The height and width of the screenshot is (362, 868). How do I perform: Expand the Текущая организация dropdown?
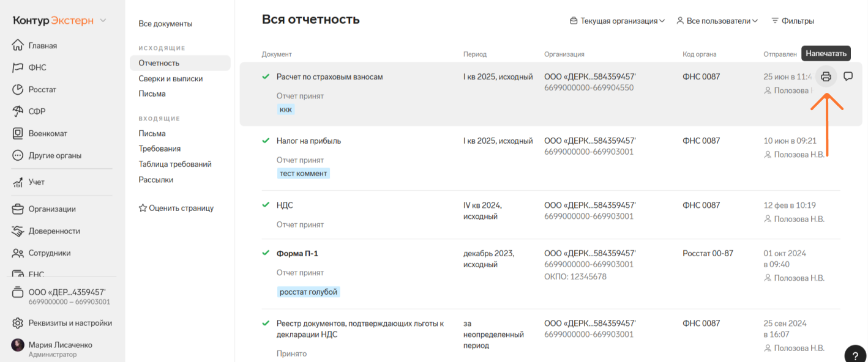click(x=617, y=21)
